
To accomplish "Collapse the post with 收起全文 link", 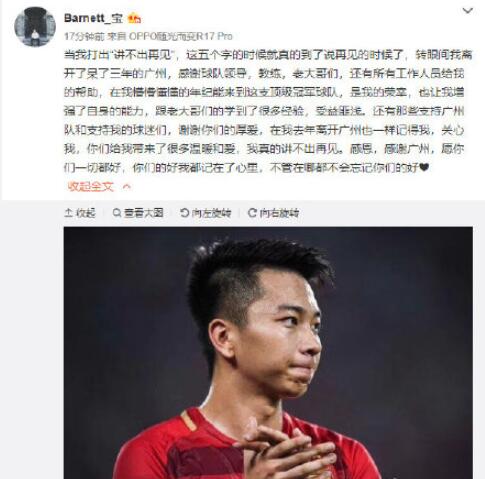I will tap(91, 186).
